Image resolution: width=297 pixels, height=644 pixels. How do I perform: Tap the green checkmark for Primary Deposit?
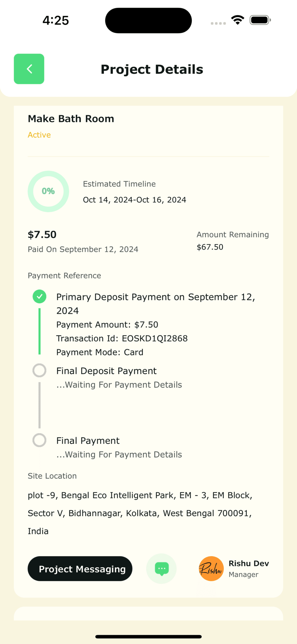pyautogui.click(x=40, y=297)
